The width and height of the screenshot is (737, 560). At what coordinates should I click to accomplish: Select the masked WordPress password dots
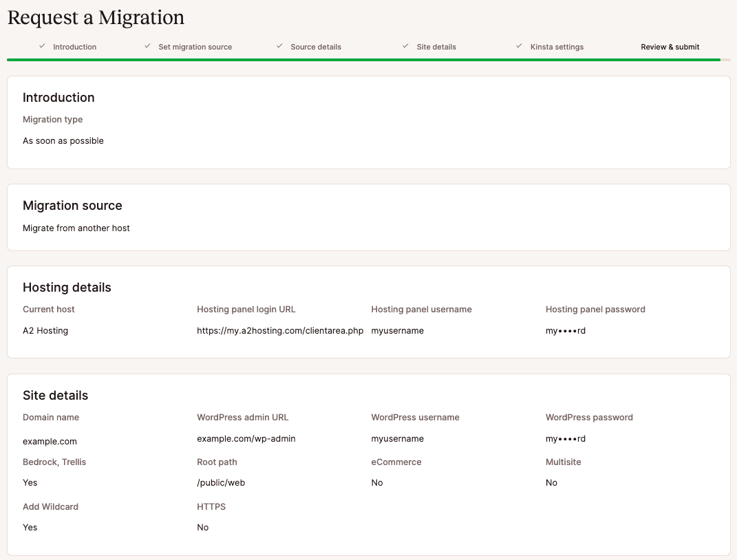point(565,438)
